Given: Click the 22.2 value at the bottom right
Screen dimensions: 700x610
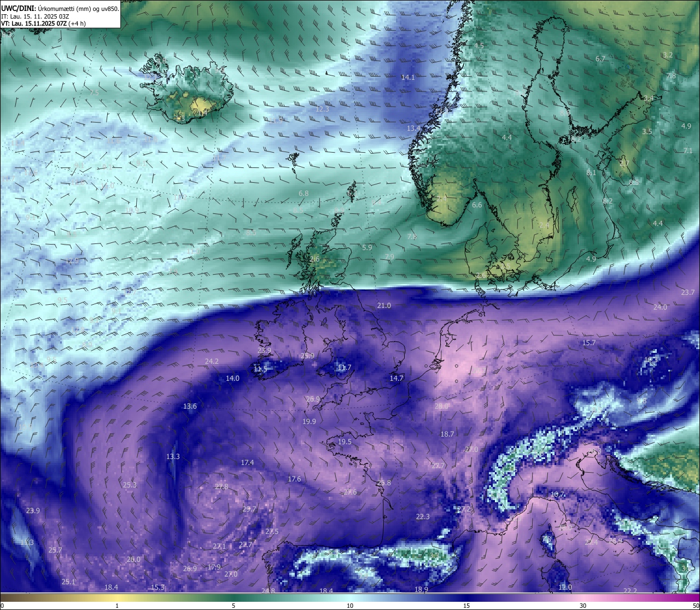Looking at the screenshot, I should (x=630, y=591).
